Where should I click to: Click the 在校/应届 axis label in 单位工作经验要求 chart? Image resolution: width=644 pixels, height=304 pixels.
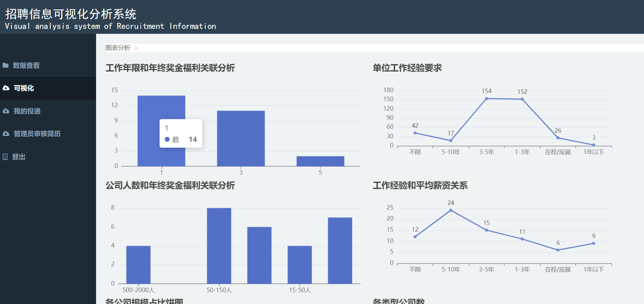point(558,152)
